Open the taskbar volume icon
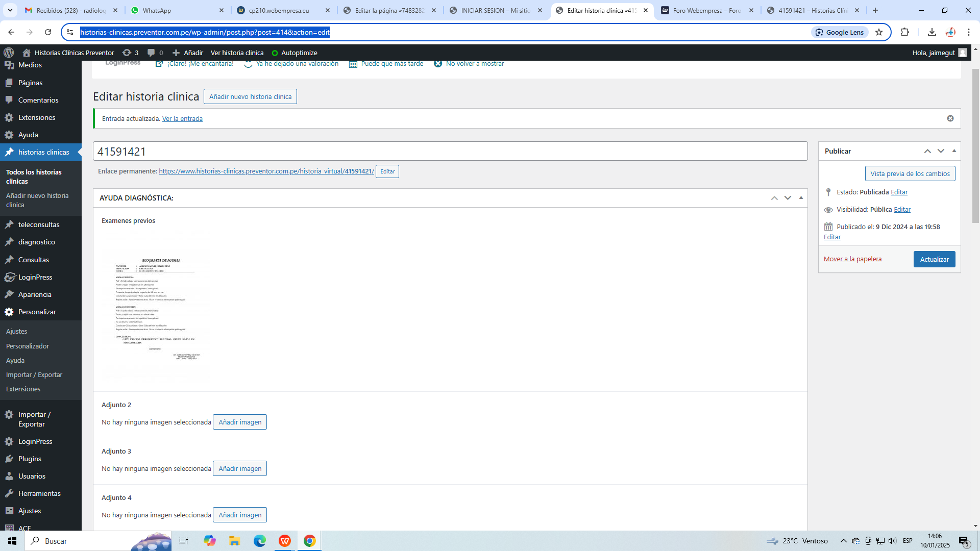The height and width of the screenshot is (551, 980). click(892, 541)
